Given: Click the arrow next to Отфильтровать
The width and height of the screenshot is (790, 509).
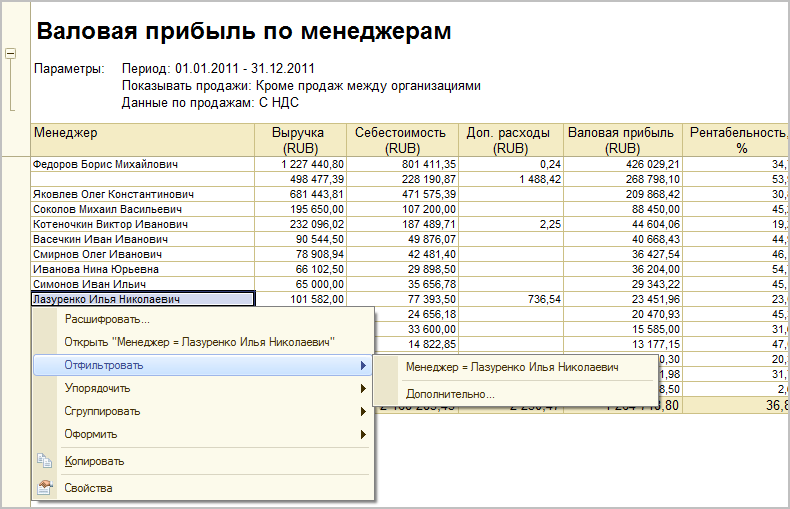Looking at the screenshot, I should pyautogui.click(x=363, y=365).
